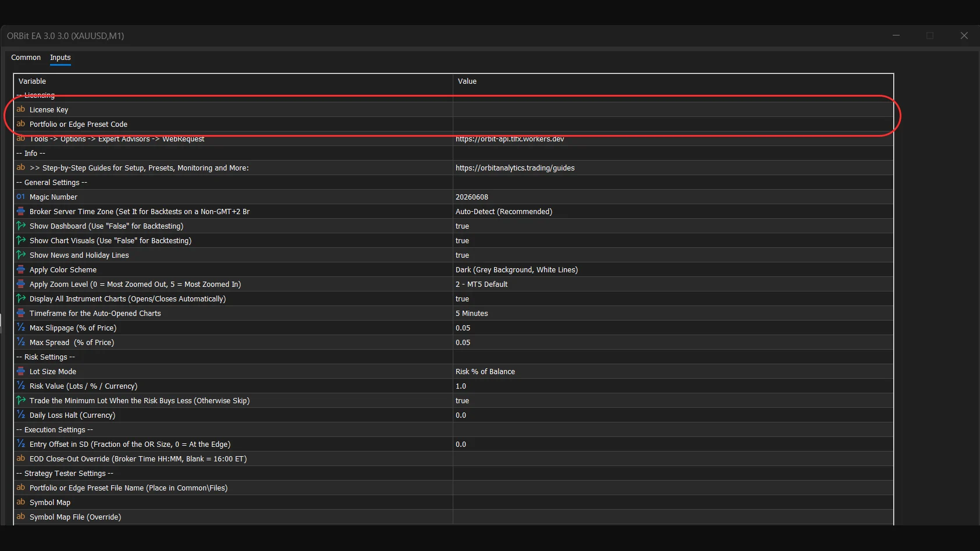This screenshot has width=980, height=551.
Task: Click the orbitanalytics.trading/guides URL value
Action: pos(515,168)
